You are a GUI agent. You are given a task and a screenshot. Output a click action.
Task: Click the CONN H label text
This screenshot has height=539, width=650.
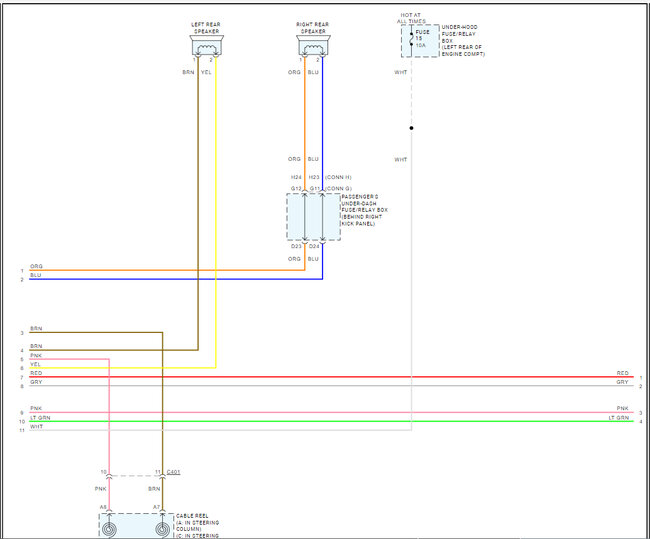pyautogui.click(x=338, y=177)
